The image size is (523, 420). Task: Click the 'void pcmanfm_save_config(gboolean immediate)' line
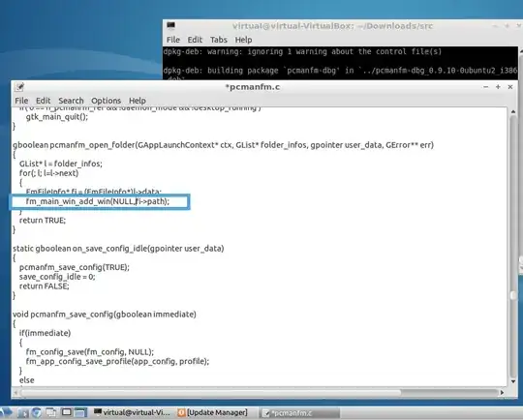pyautogui.click(x=105, y=315)
